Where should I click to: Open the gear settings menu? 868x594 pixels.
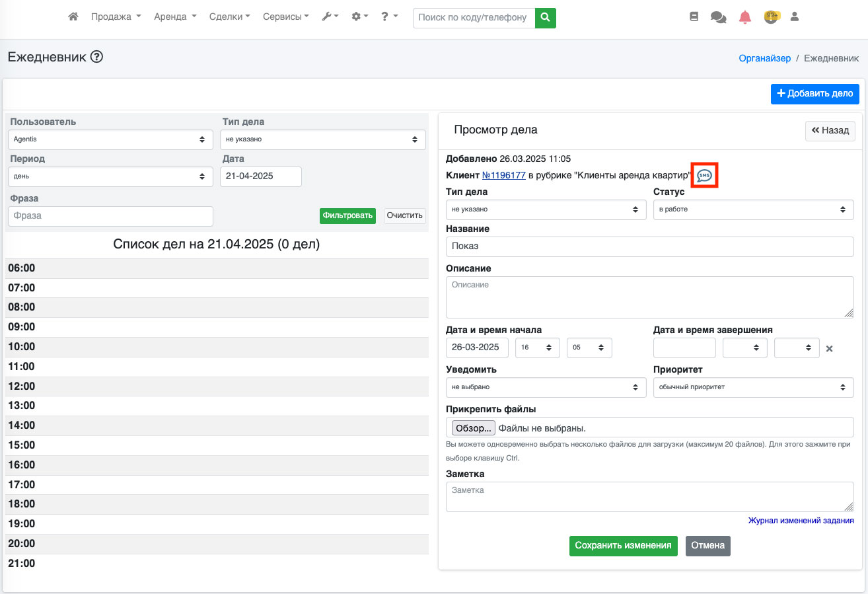click(359, 17)
